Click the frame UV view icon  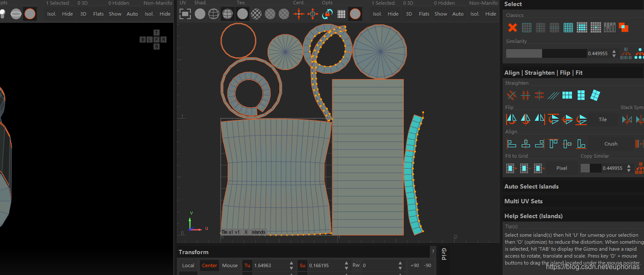tap(185, 14)
